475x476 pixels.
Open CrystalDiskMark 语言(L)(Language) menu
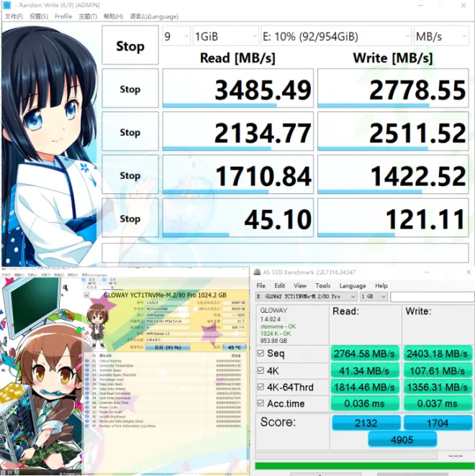pos(154,17)
